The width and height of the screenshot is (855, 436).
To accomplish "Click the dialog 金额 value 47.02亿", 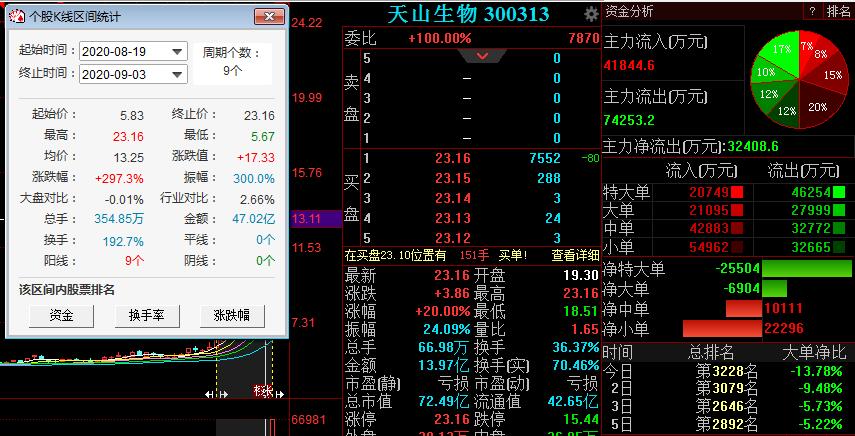I will [254, 220].
